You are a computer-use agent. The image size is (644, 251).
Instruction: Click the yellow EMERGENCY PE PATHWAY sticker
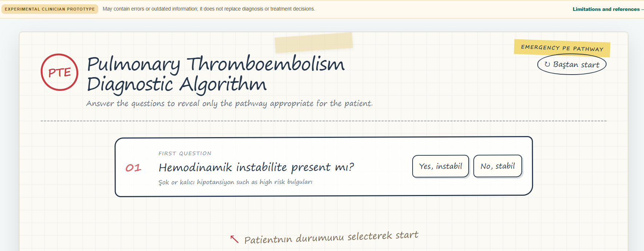coord(562,48)
